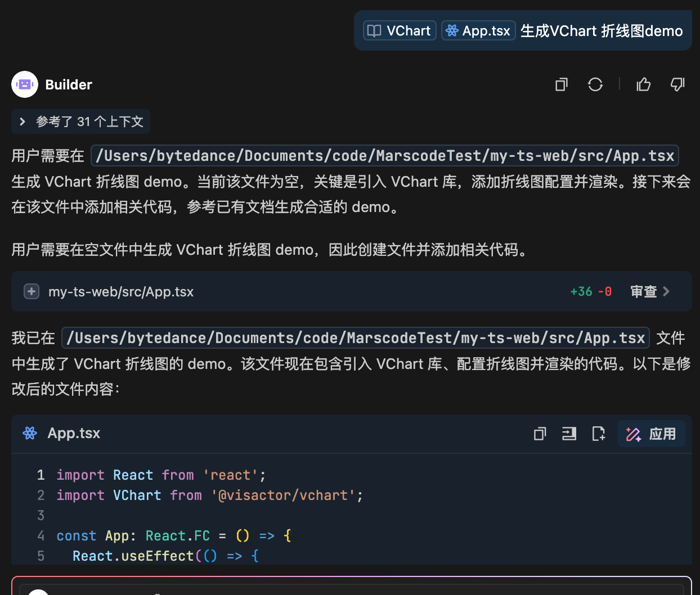Click the App.tsx file tag in the prompt
The image size is (700, 595).
[478, 30]
